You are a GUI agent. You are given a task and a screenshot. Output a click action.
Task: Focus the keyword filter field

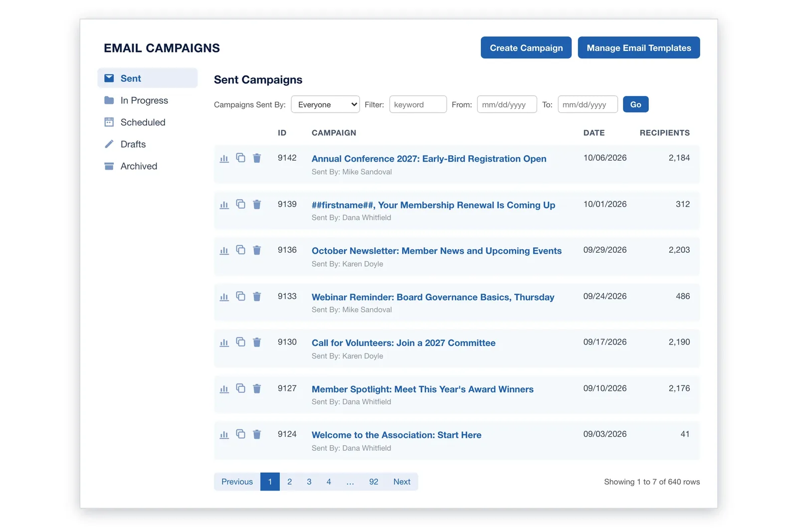point(418,104)
